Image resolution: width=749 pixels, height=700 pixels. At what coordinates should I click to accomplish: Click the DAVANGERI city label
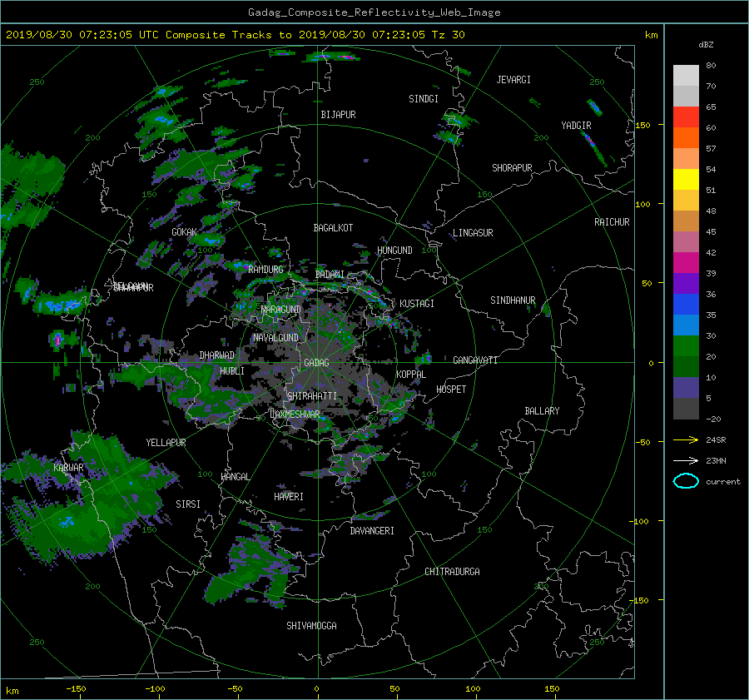click(x=372, y=531)
